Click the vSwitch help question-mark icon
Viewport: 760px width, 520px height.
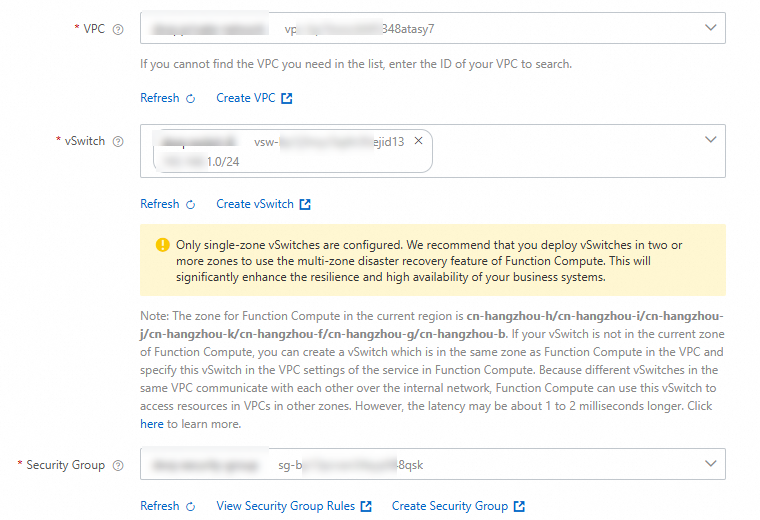[x=118, y=141]
